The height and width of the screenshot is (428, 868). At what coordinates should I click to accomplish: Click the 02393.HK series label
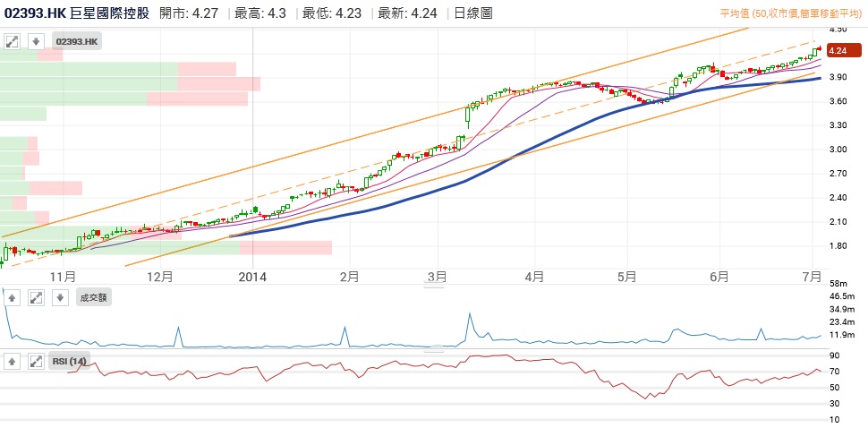78,41
